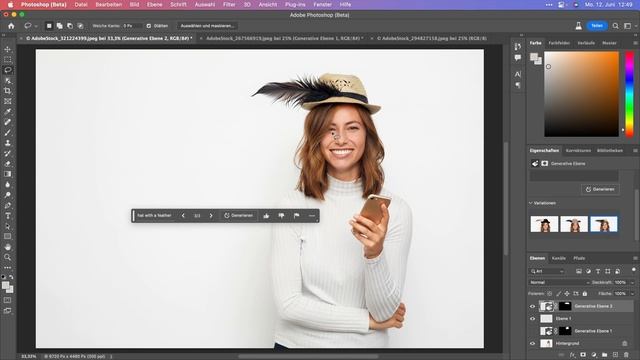Select the Eraser tool
This screenshot has width=640, height=360.
(x=7, y=164)
